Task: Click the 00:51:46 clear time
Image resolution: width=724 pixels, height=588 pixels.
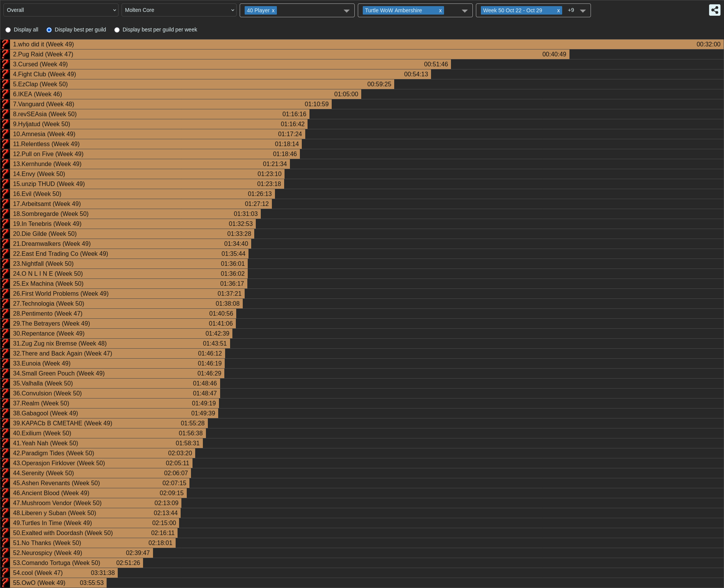Action: click(436, 64)
